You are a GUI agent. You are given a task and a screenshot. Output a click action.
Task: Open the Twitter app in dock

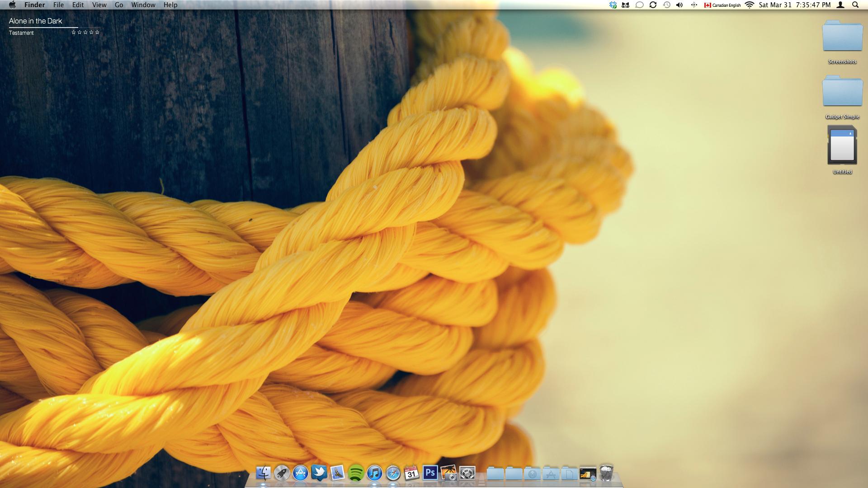tap(319, 473)
